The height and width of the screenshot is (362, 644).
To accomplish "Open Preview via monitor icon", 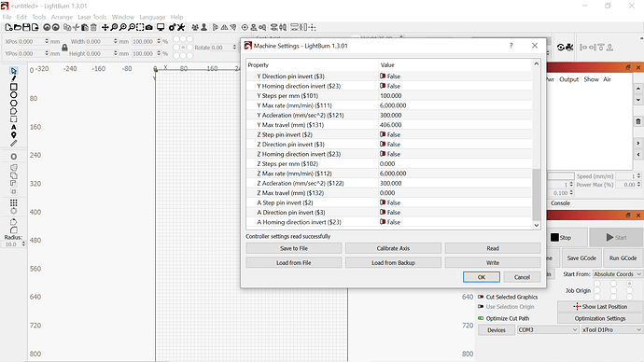I will click(161, 27).
